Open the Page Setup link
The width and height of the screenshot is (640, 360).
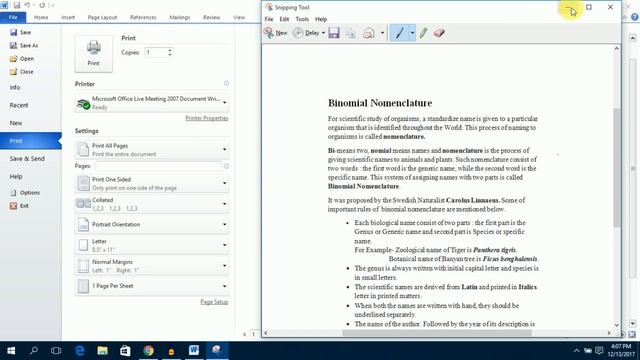pyautogui.click(x=214, y=302)
